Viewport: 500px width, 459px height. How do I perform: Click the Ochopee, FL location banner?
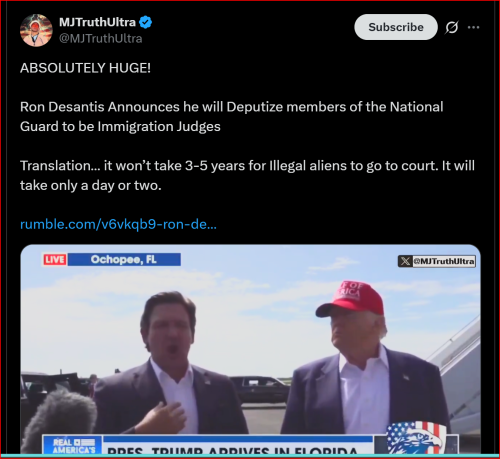coord(124,259)
